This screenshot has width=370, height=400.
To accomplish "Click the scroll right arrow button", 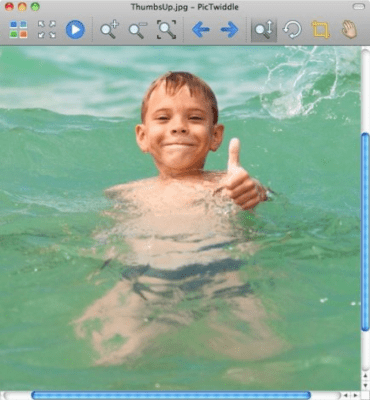I will (x=355, y=395).
